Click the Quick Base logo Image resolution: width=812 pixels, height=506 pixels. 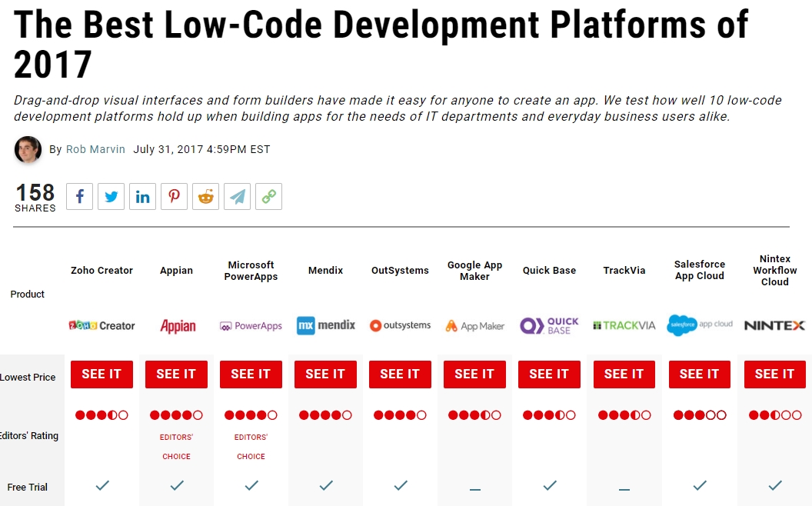pyautogui.click(x=550, y=326)
